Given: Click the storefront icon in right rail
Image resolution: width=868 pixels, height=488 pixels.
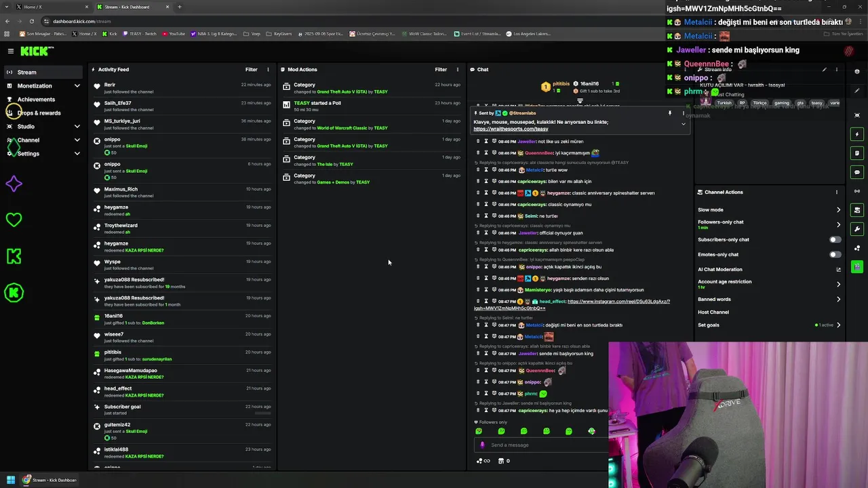Looking at the screenshot, I should point(857,210).
